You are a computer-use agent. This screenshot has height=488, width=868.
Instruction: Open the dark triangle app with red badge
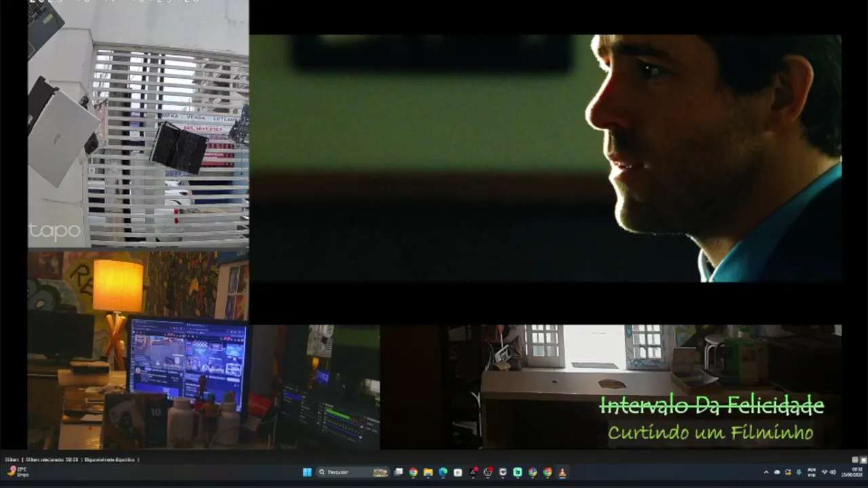[473, 472]
